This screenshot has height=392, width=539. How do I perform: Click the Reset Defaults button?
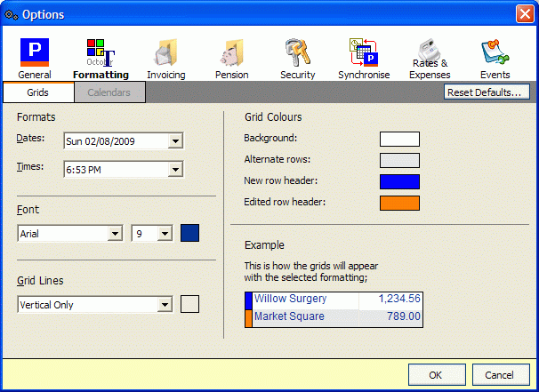tap(487, 92)
